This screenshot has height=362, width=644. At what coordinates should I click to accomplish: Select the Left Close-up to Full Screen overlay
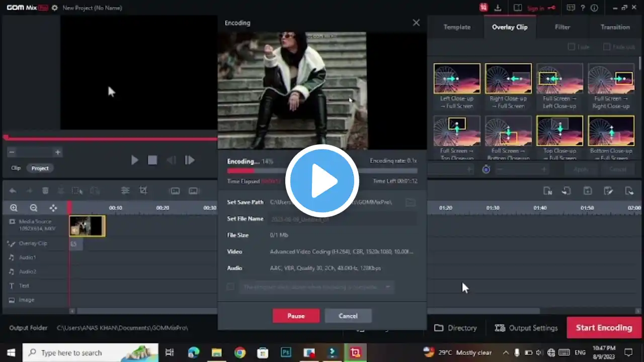coord(457,78)
